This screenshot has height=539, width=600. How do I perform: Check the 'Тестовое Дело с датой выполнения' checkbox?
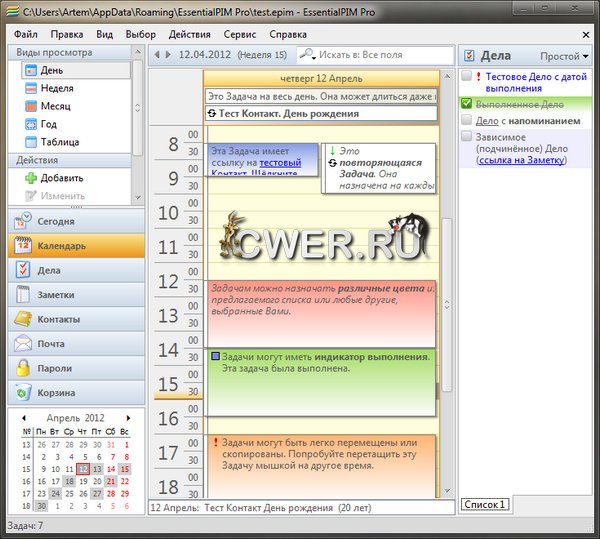tap(467, 76)
